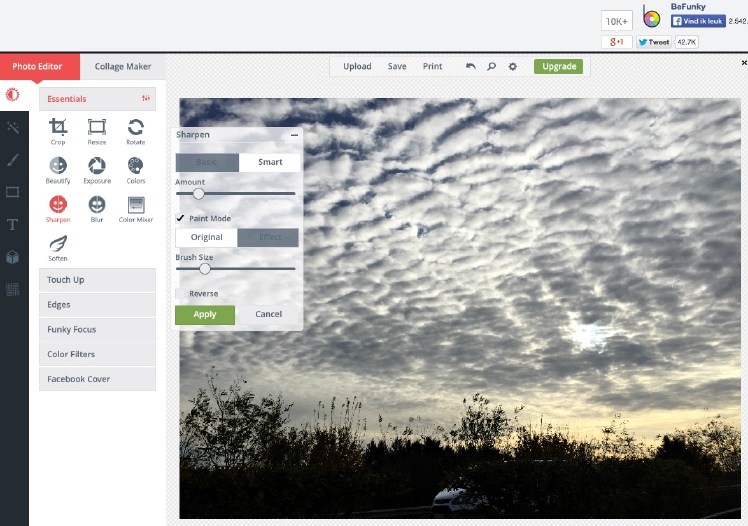Open the Beautify tool
The width and height of the screenshot is (748, 526).
point(58,170)
